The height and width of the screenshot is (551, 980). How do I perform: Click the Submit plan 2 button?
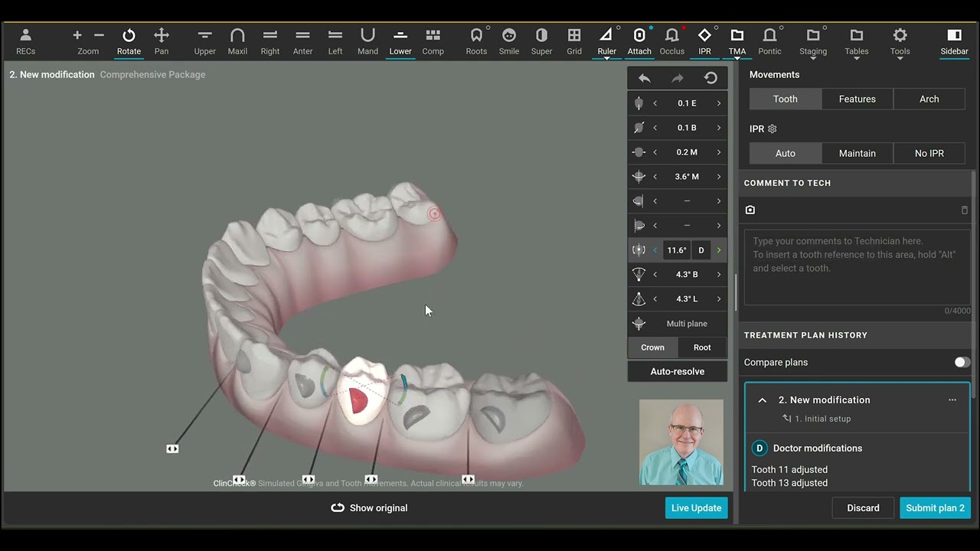pyautogui.click(x=935, y=508)
